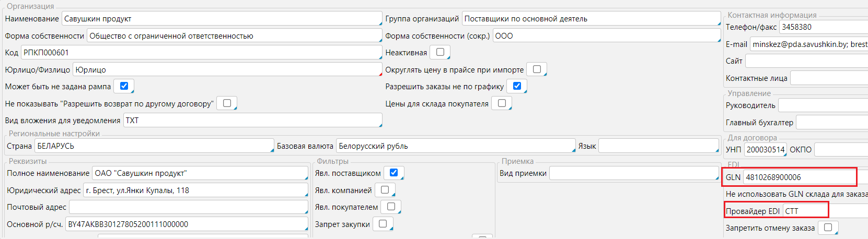Image resolution: width=868 pixels, height=239 pixels.
Task: Open the "Базовая валюта" currency selector
Action: (455, 146)
